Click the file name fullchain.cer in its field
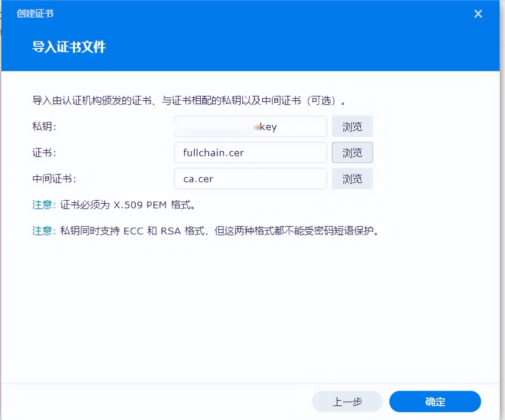The height and width of the screenshot is (420, 505). (x=213, y=153)
